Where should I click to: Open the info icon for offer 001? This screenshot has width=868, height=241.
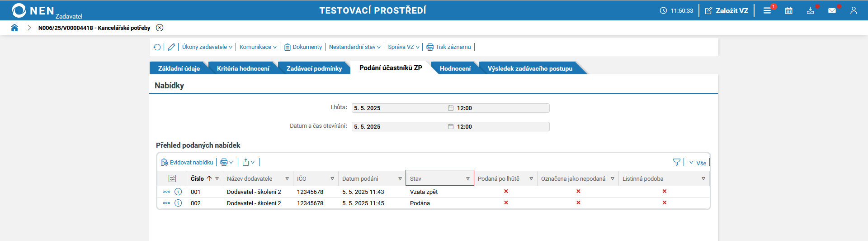point(178,192)
